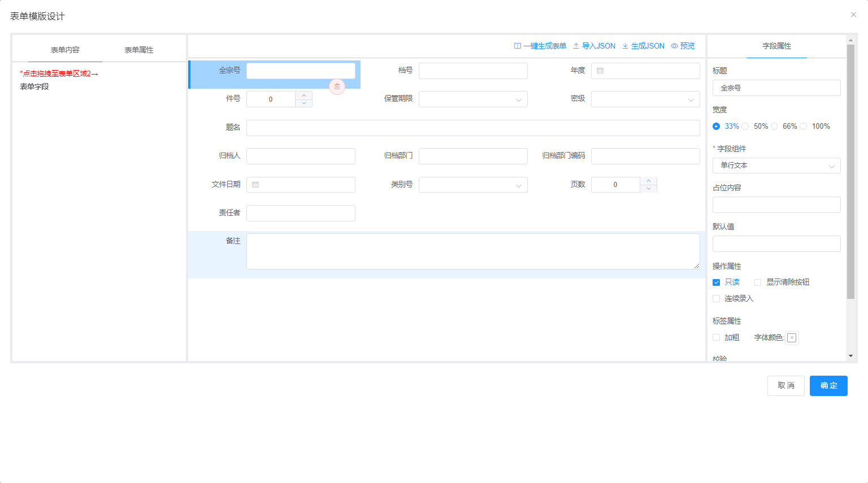Enable 连续录入 checkbox
The width and height of the screenshot is (868, 483).
[x=717, y=299]
